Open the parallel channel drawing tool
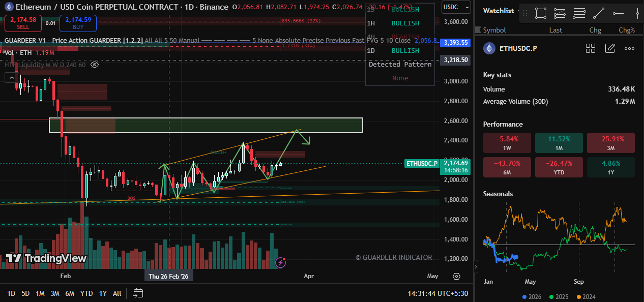This screenshot has width=644, height=302. [560, 13]
